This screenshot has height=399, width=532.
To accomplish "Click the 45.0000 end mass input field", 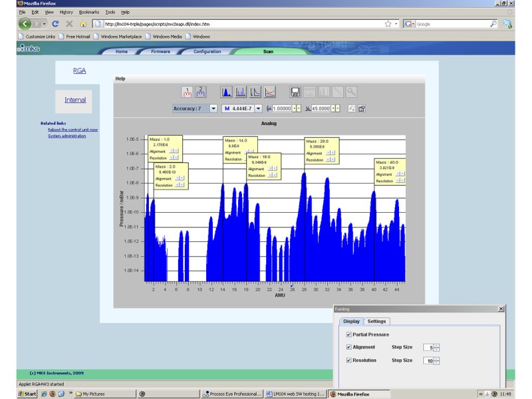I will [x=321, y=108].
